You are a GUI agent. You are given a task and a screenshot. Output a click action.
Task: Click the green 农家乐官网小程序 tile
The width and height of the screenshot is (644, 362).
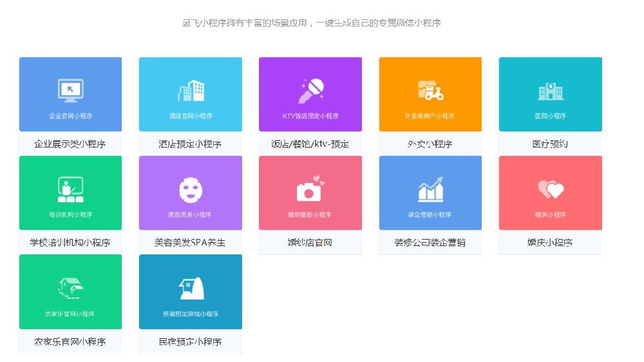coord(70,292)
